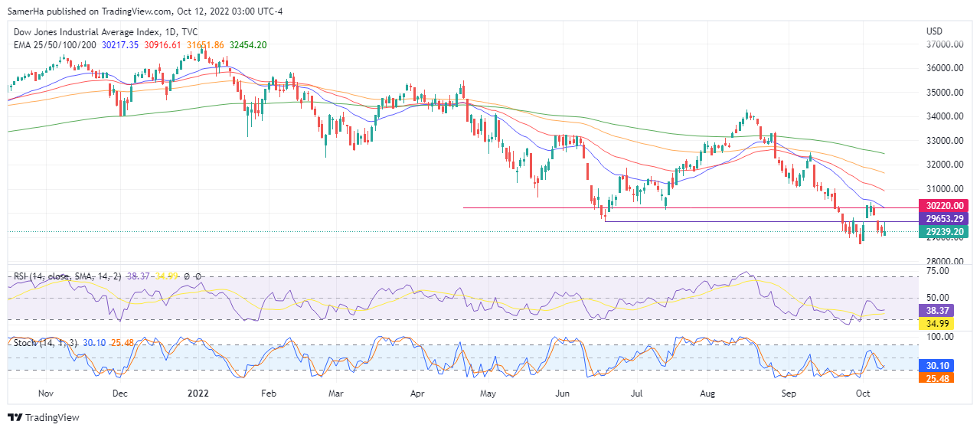Click the Oct marker on the time axis
The height and width of the screenshot is (431, 980).
pyautogui.click(x=862, y=393)
